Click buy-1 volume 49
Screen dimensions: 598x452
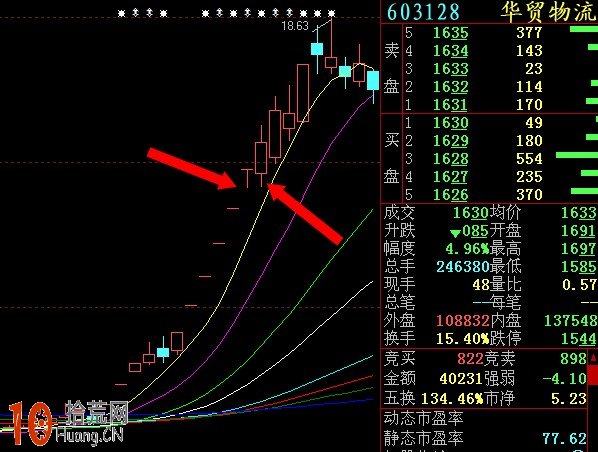[x=534, y=123]
